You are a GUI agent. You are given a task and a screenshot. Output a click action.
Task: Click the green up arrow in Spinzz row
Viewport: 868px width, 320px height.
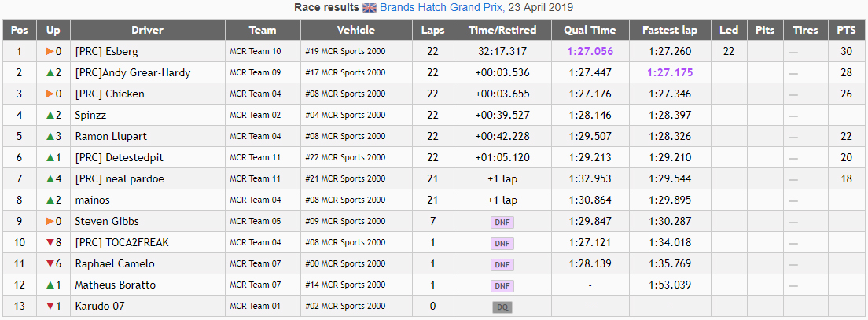coord(50,115)
